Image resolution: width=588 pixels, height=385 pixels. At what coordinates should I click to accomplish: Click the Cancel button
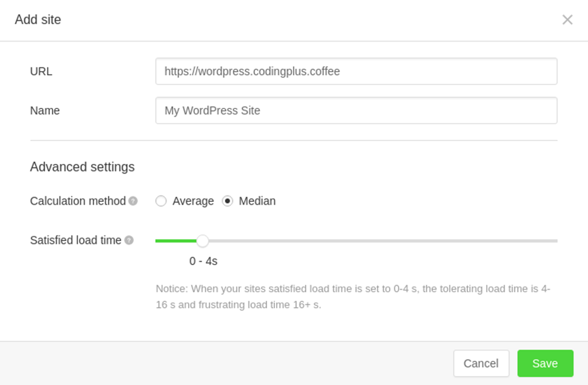[481, 363]
